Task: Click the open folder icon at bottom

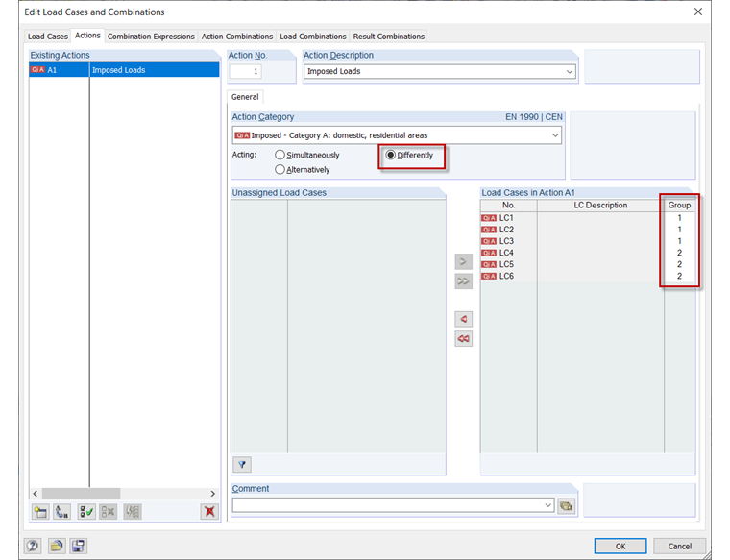Action: [57, 546]
